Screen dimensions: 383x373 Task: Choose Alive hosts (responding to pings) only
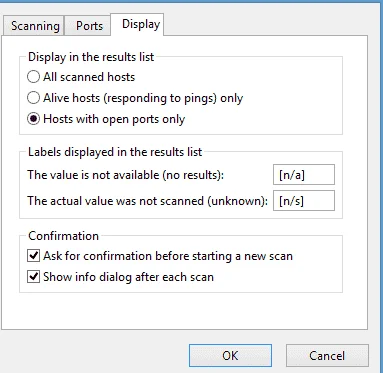pyautogui.click(x=135, y=98)
